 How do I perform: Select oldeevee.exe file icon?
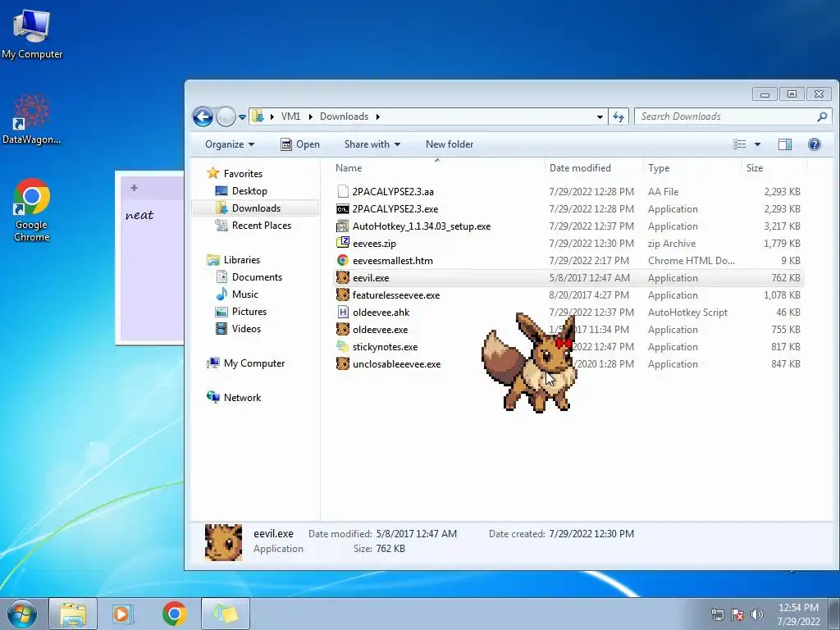tap(343, 329)
